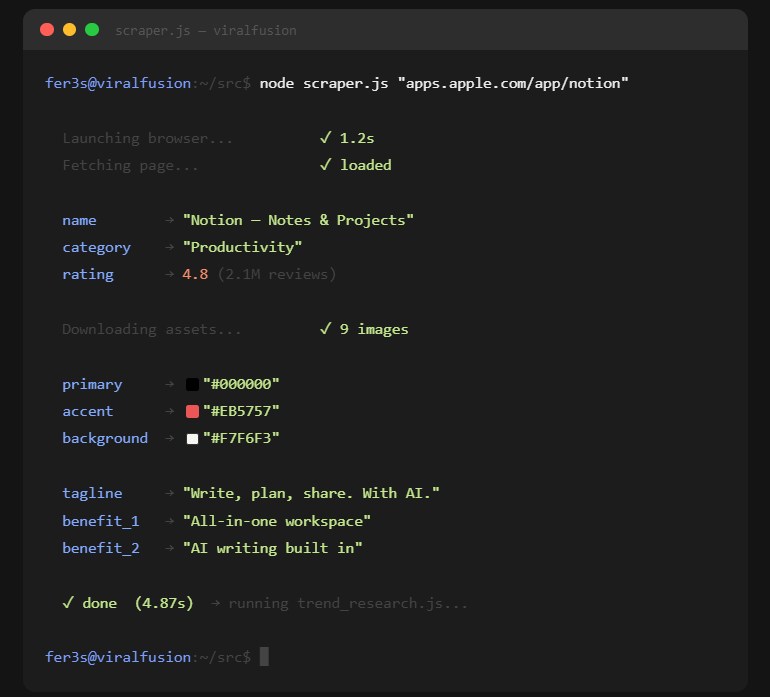Click the yellow minimize window button
This screenshot has width=770, height=697.
[69, 30]
